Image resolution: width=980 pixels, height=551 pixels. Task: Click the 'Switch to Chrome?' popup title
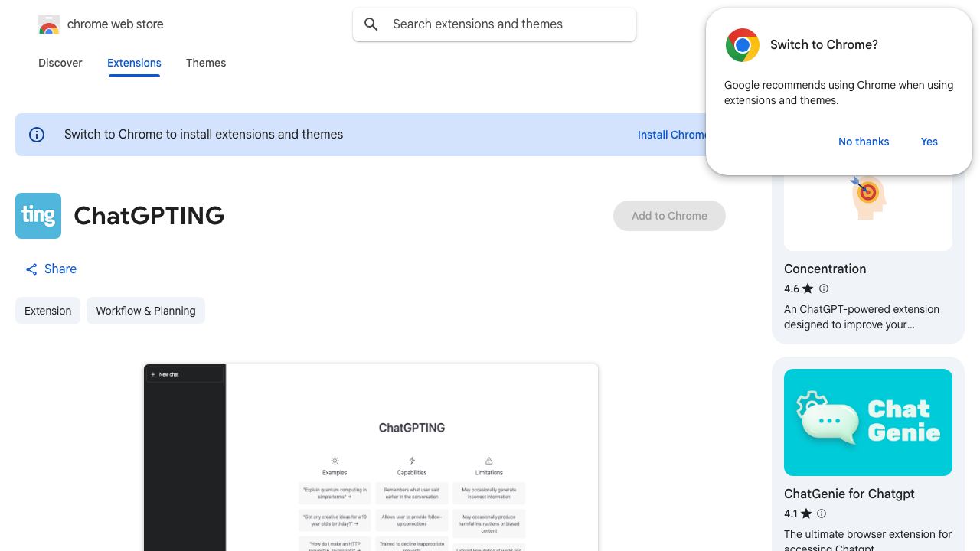[824, 45]
